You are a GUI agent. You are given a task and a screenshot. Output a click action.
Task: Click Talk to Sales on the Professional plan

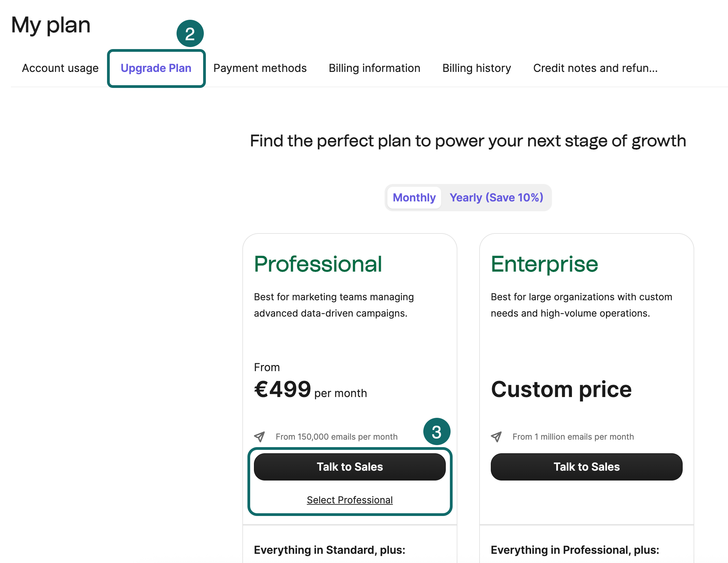pyautogui.click(x=350, y=467)
